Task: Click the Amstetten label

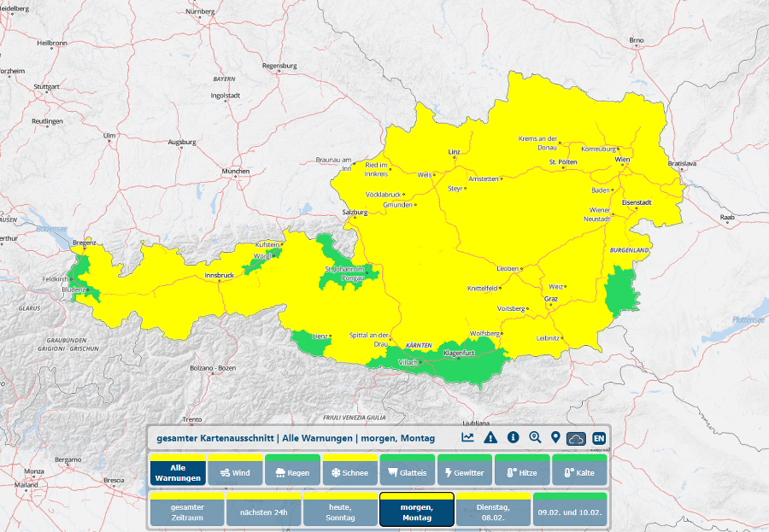Action: (x=484, y=179)
